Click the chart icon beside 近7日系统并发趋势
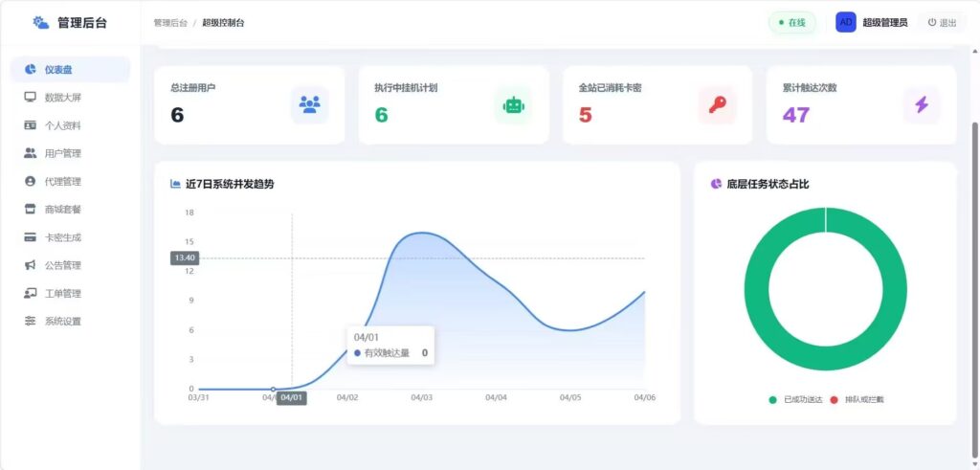Viewport: 980px width, 470px height. coord(176,184)
